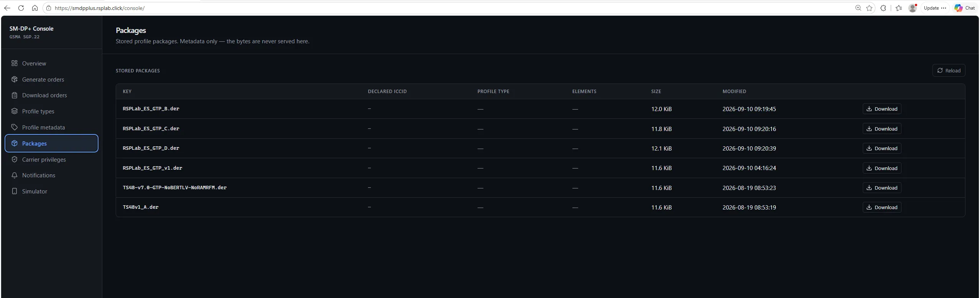Click the 12.0 KiB size value
The height and width of the screenshot is (298, 980).
point(662,109)
